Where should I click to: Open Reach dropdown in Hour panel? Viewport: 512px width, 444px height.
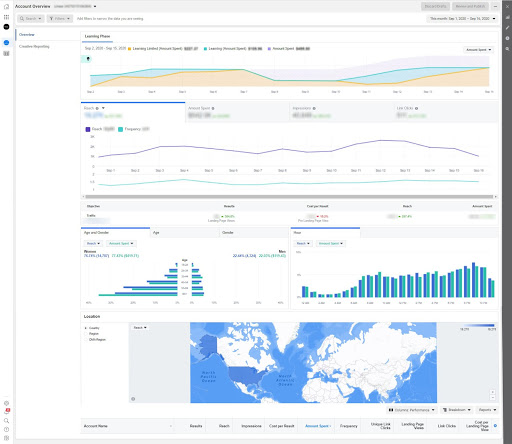pos(303,244)
